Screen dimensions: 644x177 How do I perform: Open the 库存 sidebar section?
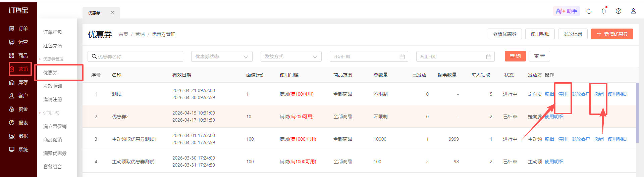[x=18, y=82]
